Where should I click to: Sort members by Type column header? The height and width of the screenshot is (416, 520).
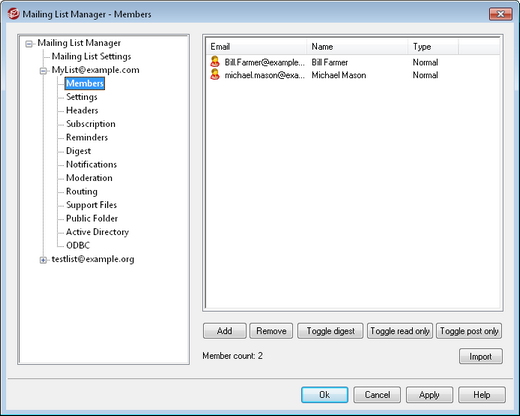click(x=433, y=47)
